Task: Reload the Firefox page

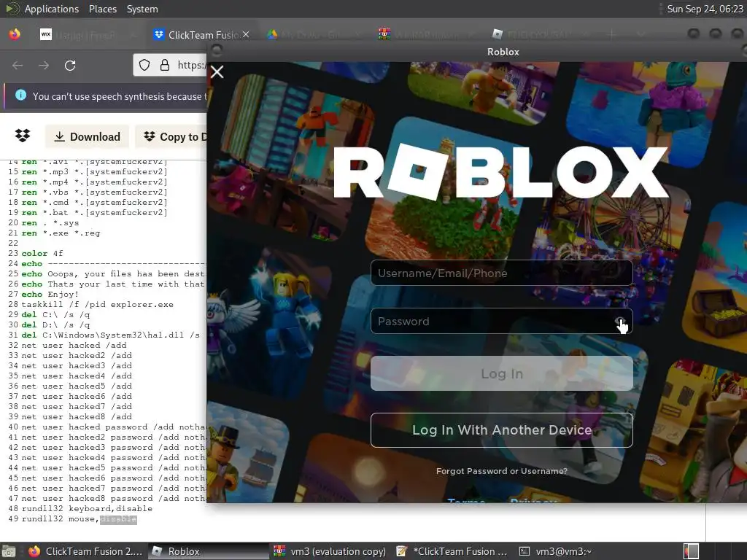Action: (x=70, y=65)
